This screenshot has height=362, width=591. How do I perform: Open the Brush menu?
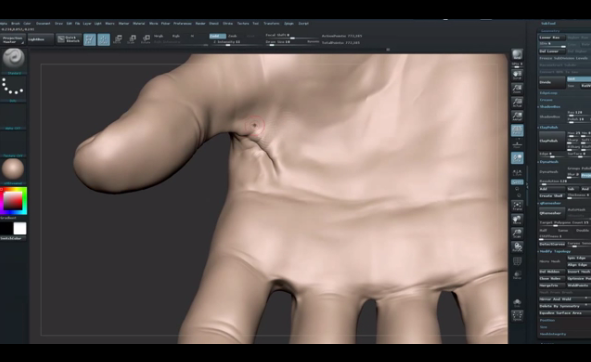[15, 23]
